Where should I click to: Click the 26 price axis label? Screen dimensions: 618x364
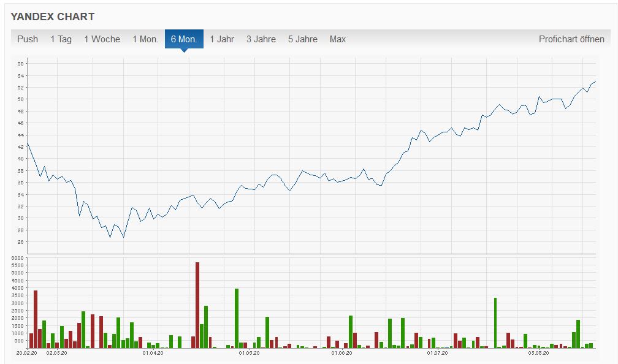point(20,242)
